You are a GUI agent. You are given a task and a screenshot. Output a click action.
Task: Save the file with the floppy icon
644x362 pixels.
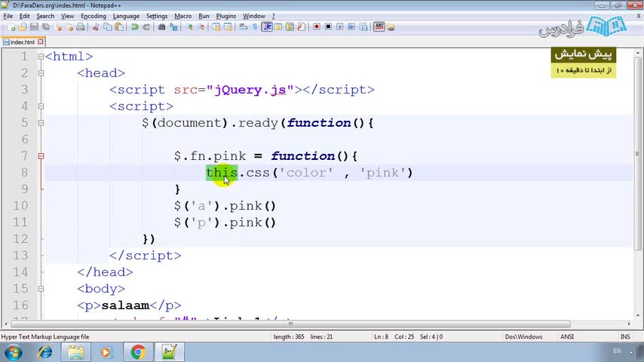34,27
